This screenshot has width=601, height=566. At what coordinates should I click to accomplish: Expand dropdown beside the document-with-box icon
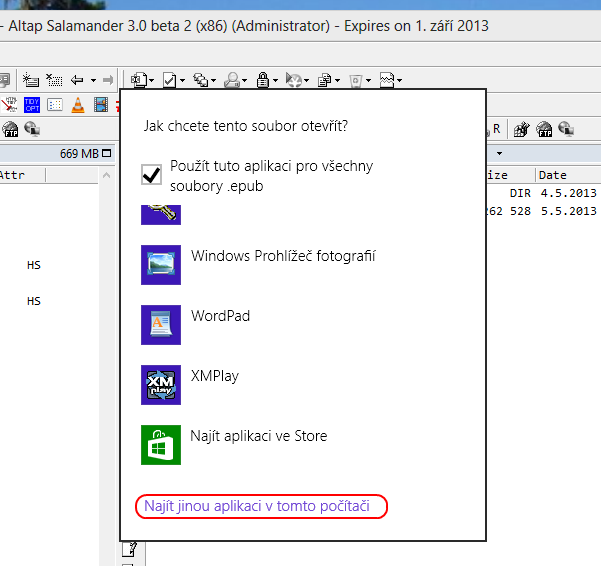(151, 80)
